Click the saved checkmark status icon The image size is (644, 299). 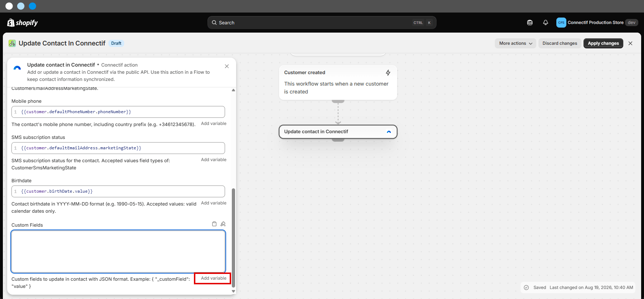526,288
